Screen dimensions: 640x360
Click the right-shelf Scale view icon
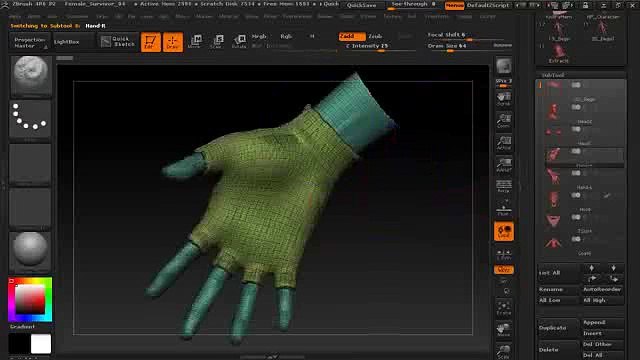click(x=504, y=351)
